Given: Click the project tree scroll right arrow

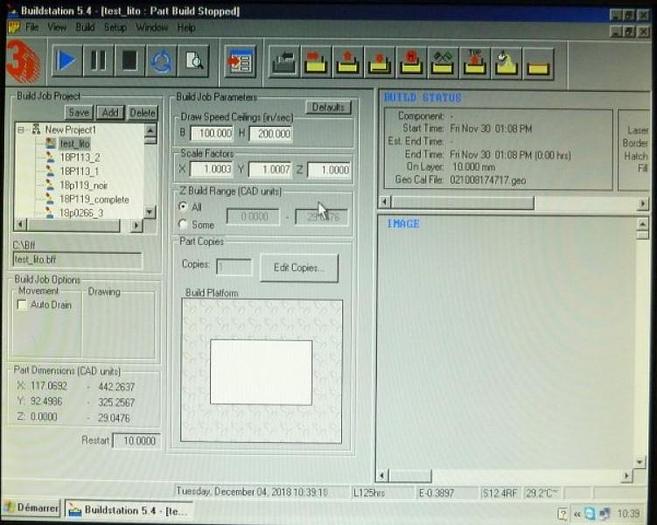Looking at the screenshot, I should (x=136, y=225).
